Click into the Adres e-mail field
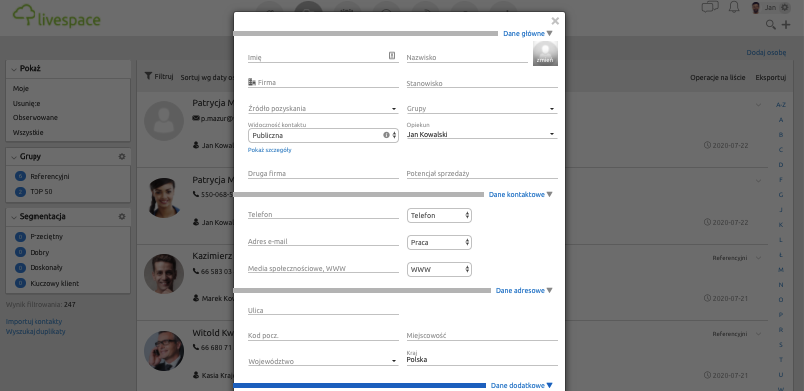The height and width of the screenshot is (391, 804). [x=323, y=241]
